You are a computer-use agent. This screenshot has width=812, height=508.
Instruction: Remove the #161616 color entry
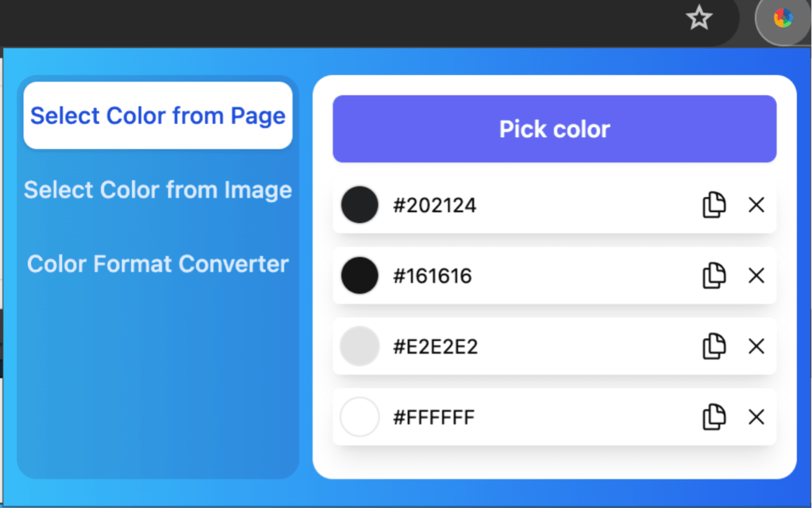click(x=756, y=276)
